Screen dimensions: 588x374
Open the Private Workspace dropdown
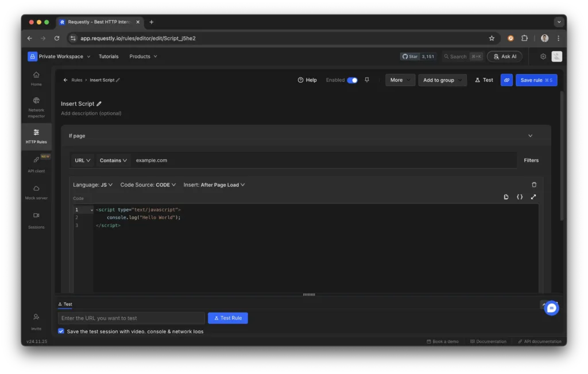[59, 56]
